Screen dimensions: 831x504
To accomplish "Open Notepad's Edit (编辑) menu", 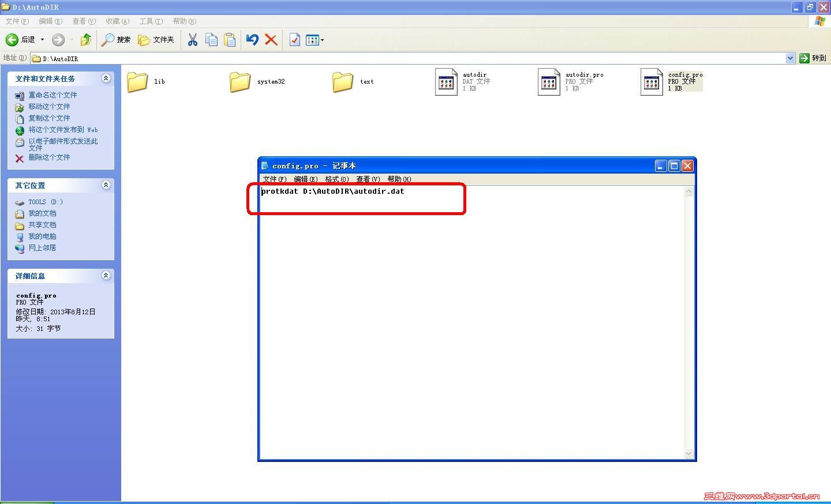I will 306,179.
